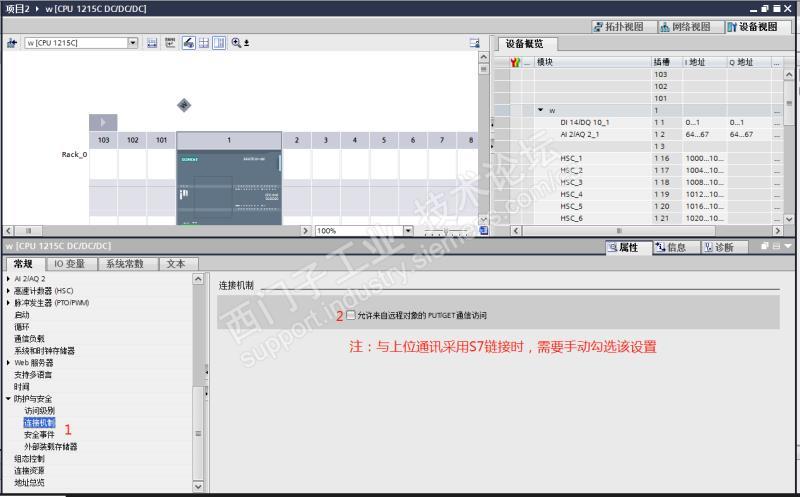Select 连接机制 under 防护与安全
The width and height of the screenshot is (800, 497).
(39, 423)
